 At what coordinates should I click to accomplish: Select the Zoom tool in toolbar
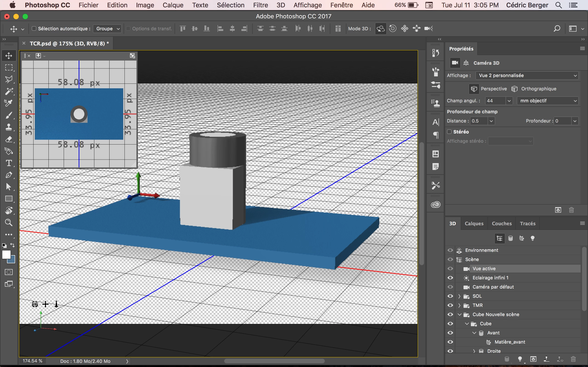click(9, 222)
